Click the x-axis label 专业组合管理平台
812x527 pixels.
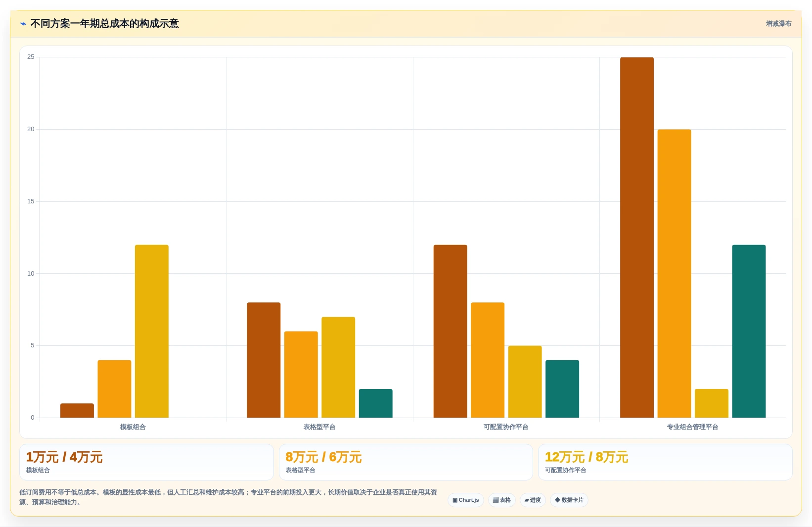point(692,427)
